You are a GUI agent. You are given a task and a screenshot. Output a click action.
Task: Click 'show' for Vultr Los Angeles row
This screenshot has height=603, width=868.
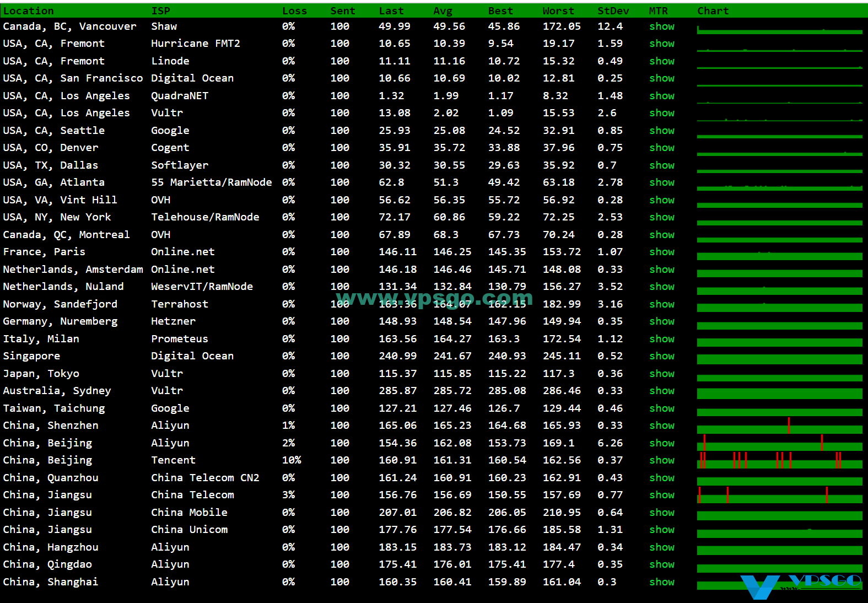coord(662,113)
